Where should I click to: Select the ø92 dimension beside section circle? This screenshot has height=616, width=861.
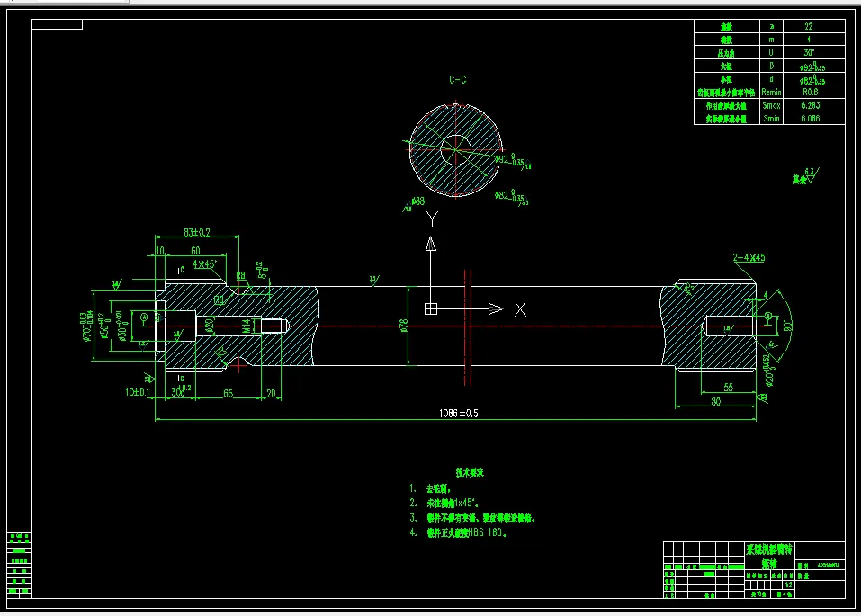pyautogui.click(x=509, y=160)
